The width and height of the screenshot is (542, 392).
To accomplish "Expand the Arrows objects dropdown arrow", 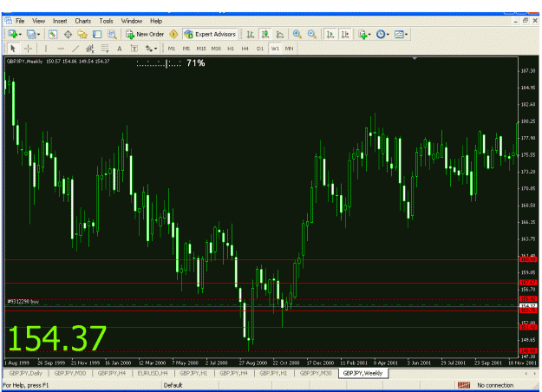I will (155, 49).
